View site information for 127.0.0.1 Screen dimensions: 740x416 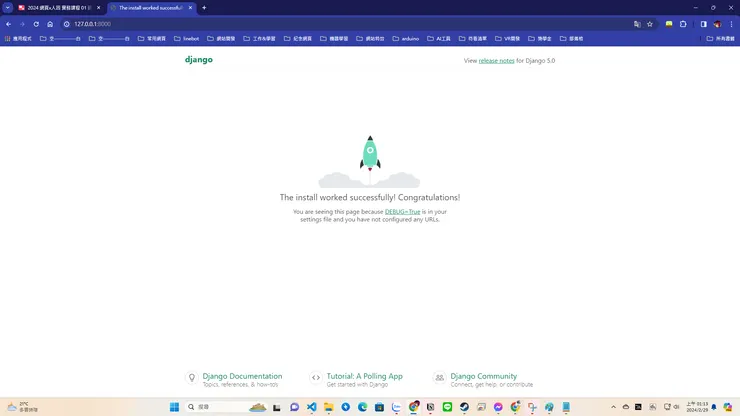click(x=67, y=24)
